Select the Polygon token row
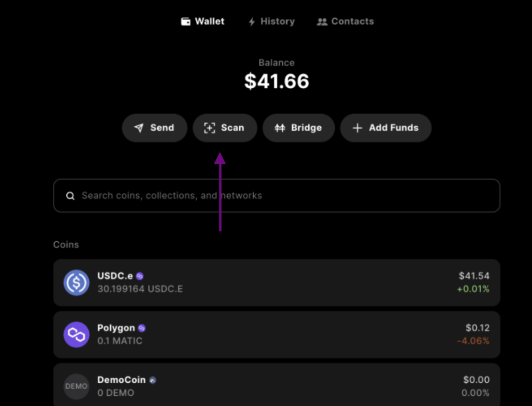The height and width of the screenshot is (406, 532). 277,335
